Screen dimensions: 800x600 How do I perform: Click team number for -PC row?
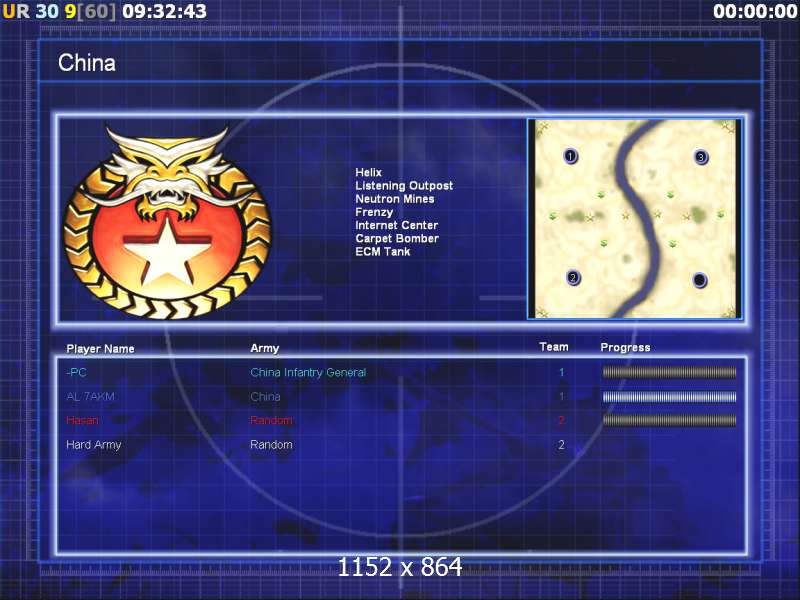tap(562, 372)
